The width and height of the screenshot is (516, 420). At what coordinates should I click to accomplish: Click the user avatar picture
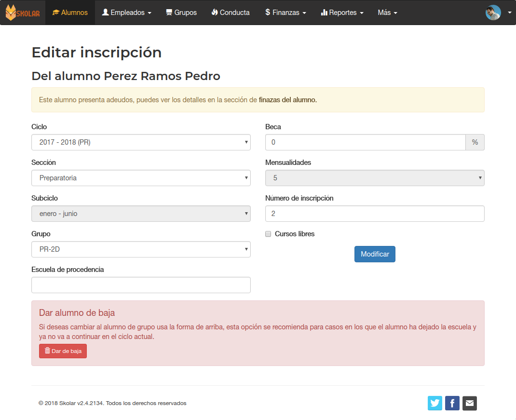[493, 13]
